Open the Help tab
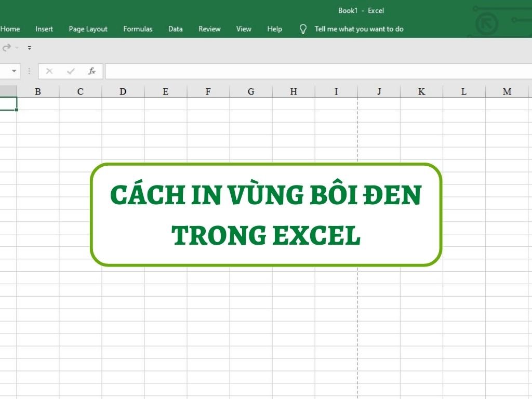The height and width of the screenshot is (399, 532). click(274, 29)
